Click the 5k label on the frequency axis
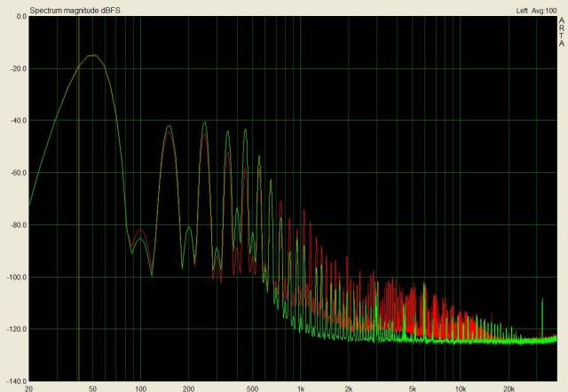Screen dimensions: 568x392 pos(413,388)
